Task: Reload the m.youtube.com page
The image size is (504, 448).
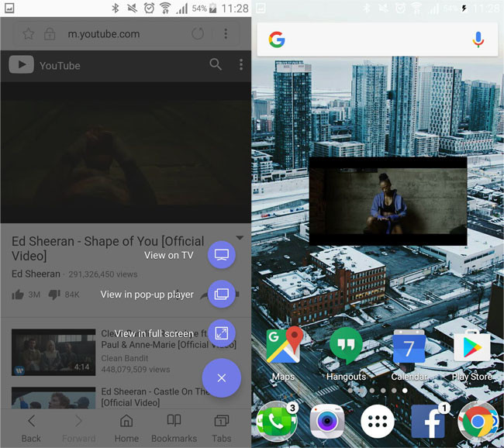Action: tap(198, 33)
